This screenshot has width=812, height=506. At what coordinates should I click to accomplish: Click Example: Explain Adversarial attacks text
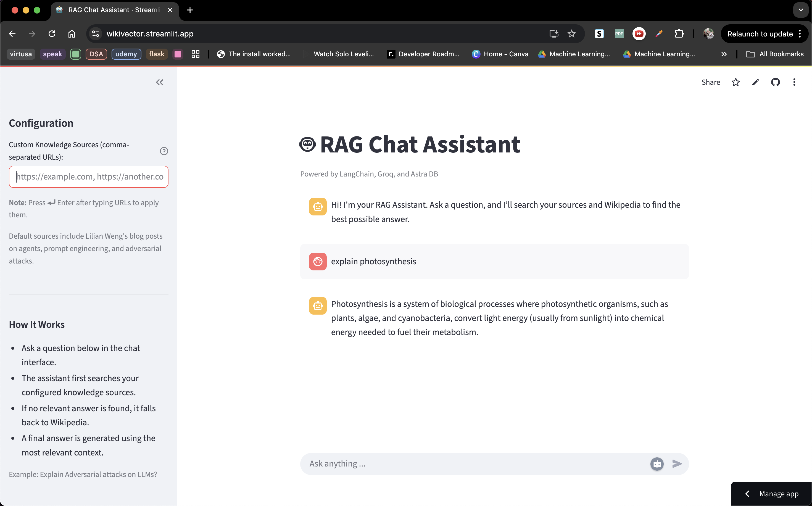(x=83, y=474)
